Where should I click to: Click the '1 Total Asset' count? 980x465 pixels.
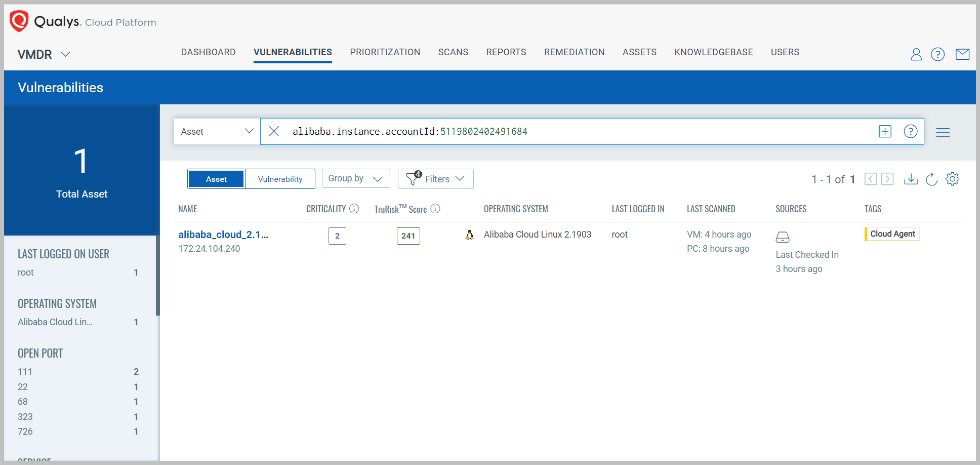81,172
